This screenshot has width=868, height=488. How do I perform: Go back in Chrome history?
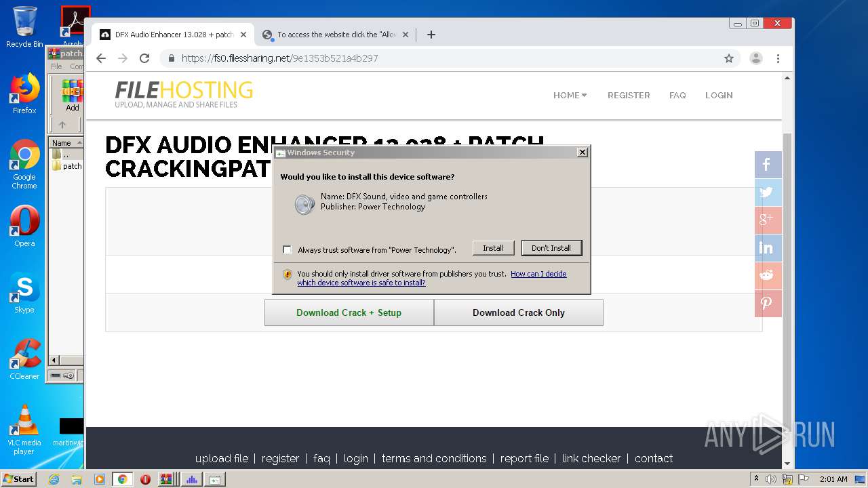pos(101,58)
